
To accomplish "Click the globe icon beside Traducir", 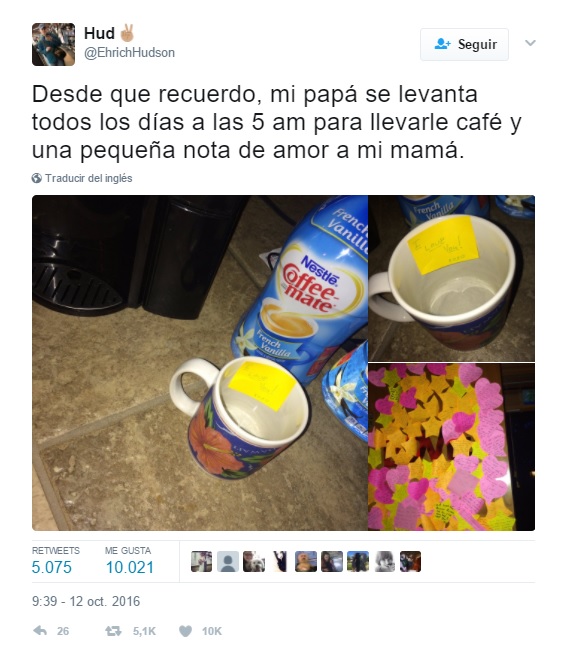I will pyautogui.click(x=36, y=178).
